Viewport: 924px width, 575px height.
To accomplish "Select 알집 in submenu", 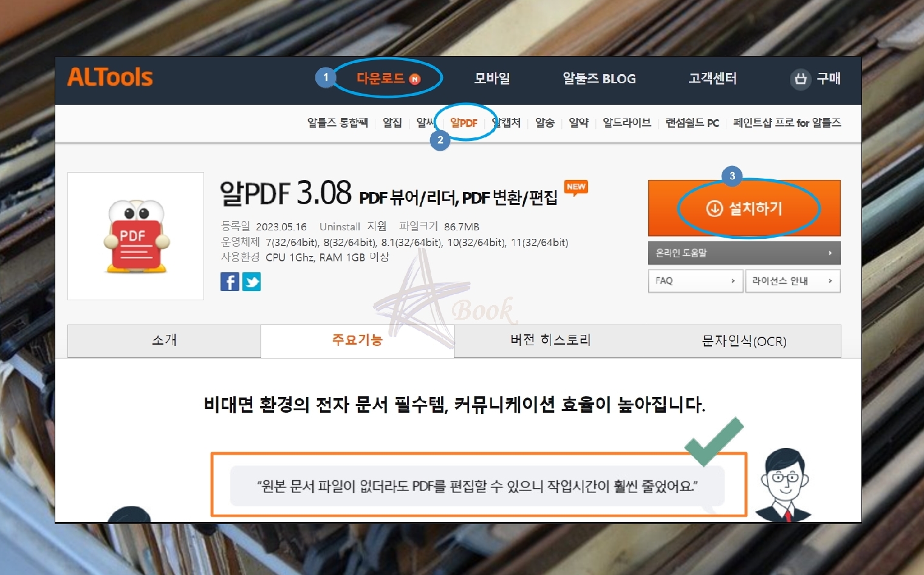I will 392,123.
